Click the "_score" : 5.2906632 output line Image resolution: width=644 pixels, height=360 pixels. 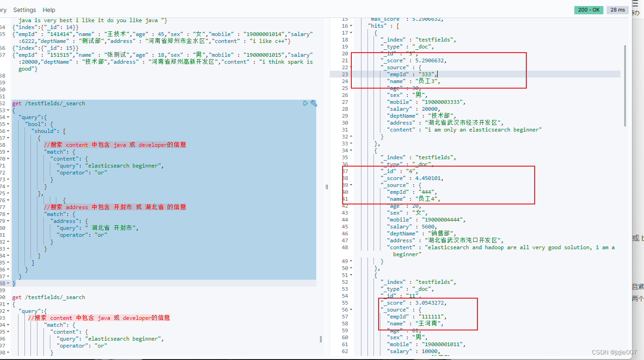pos(414,60)
